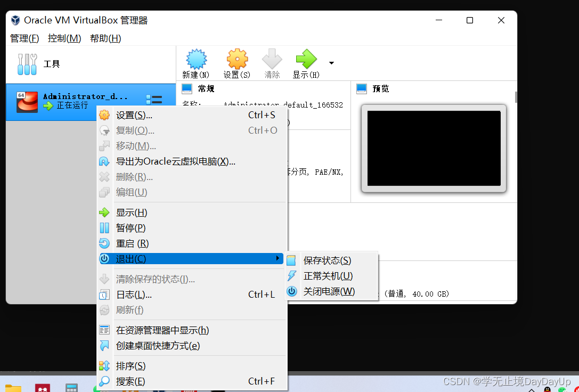579x392 pixels.
Task: Select 关闭电源(W) in submenu
Action: pyautogui.click(x=331, y=291)
